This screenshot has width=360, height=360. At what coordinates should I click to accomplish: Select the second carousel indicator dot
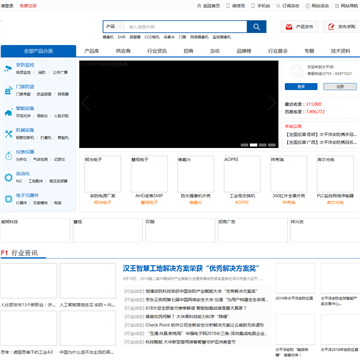coord(254,145)
